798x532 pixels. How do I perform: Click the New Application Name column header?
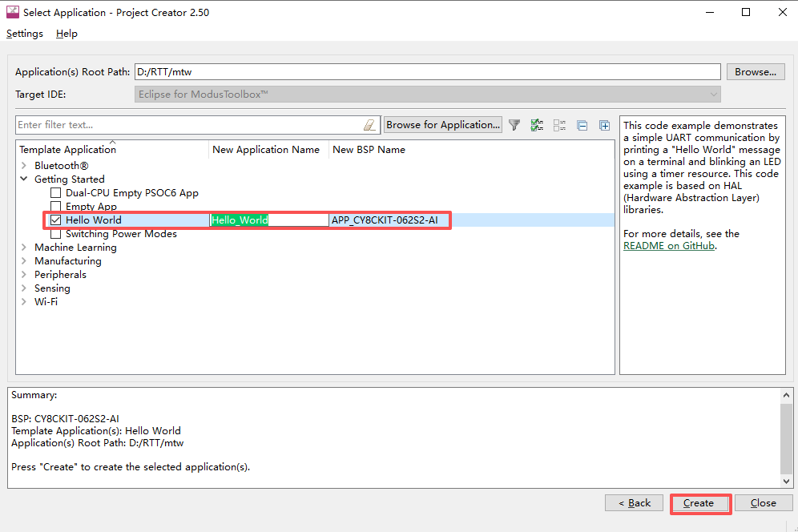[268, 150]
